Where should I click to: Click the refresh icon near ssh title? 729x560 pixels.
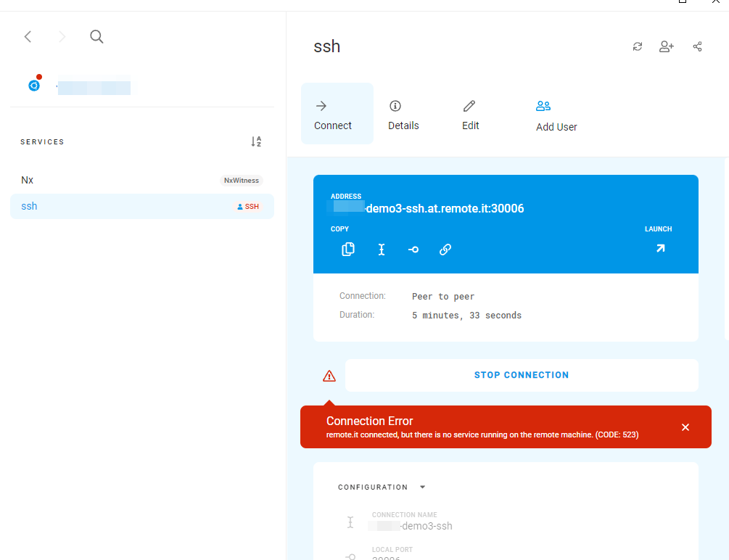point(638,46)
